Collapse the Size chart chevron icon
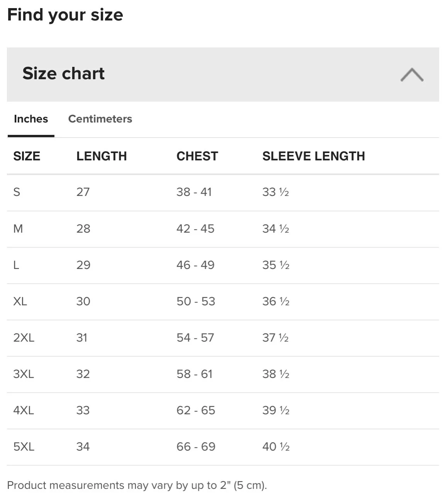Viewport: 448px width, 502px height. pos(412,75)
